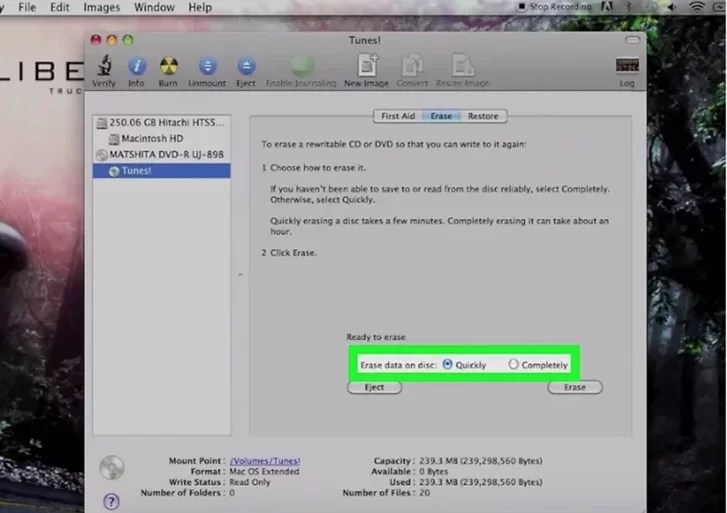
Task: Click the sidebar split divider handle
Action: click(240, 275)
